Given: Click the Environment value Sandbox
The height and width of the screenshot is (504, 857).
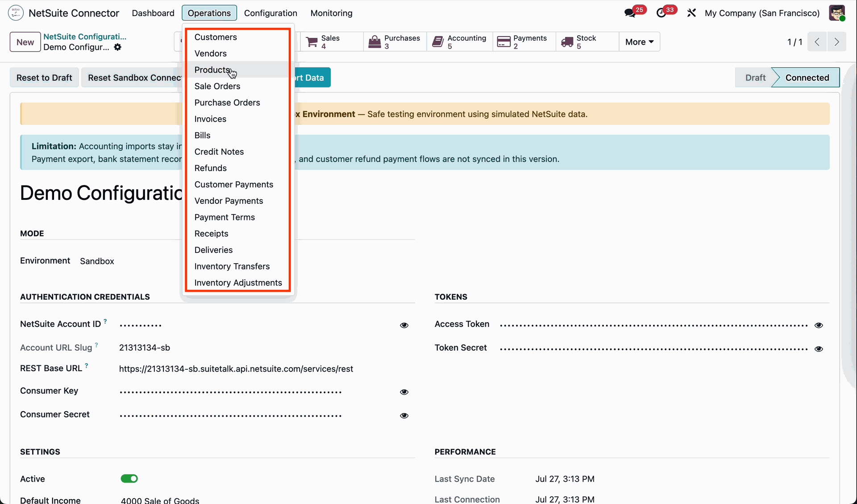Looking at the screenshot, I should click(x=97, y=261).
